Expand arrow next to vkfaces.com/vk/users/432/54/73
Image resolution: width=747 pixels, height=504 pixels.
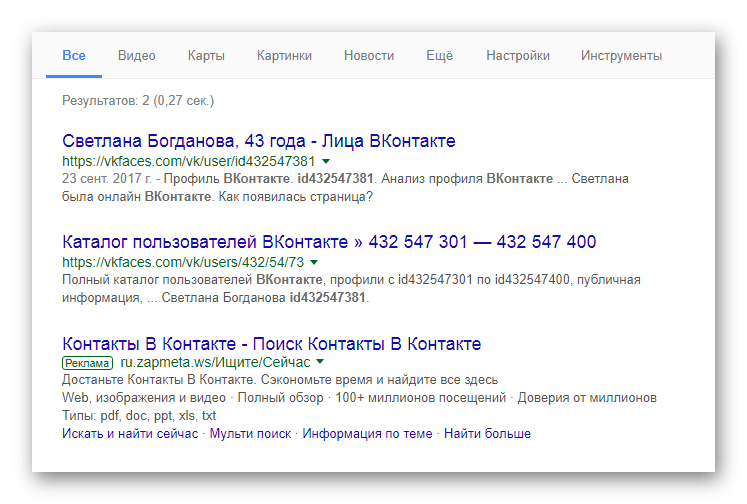tap(314, 262)
